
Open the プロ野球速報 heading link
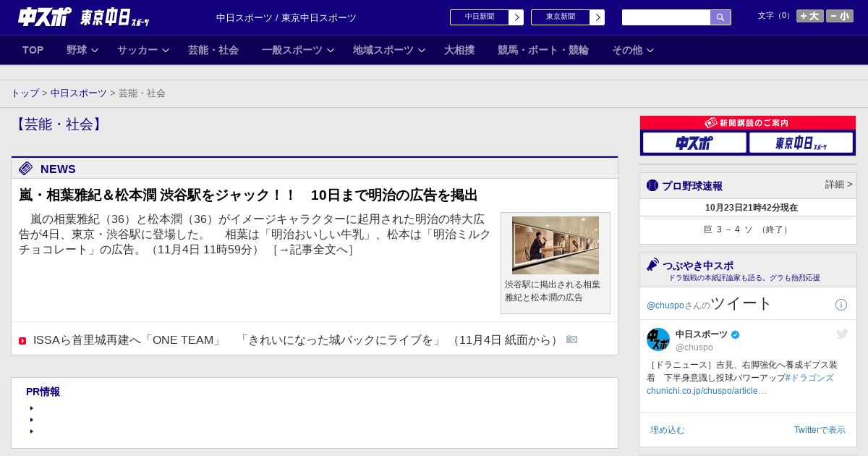point(692,186)
